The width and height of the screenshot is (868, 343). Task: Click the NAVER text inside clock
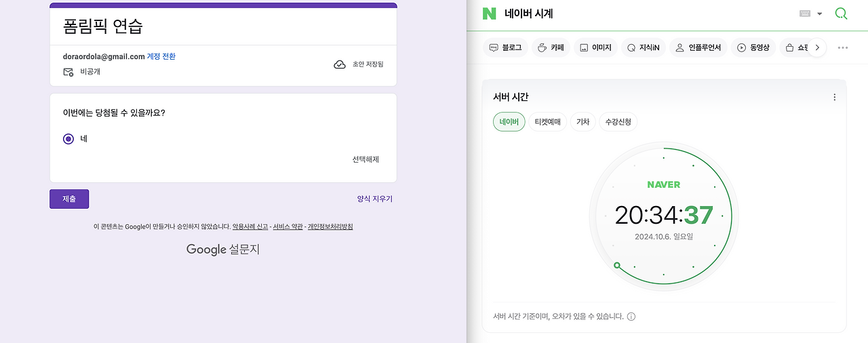point(663,184)
